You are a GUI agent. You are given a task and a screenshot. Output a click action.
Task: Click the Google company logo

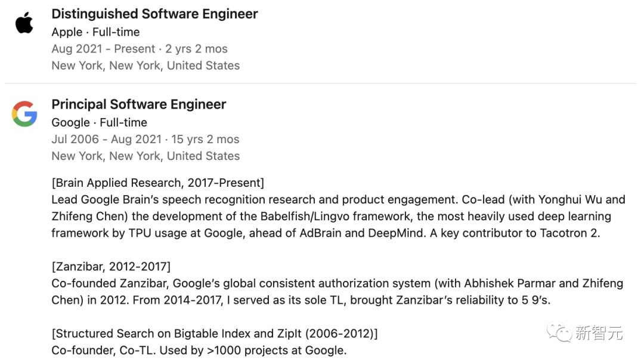coord(24,114)
